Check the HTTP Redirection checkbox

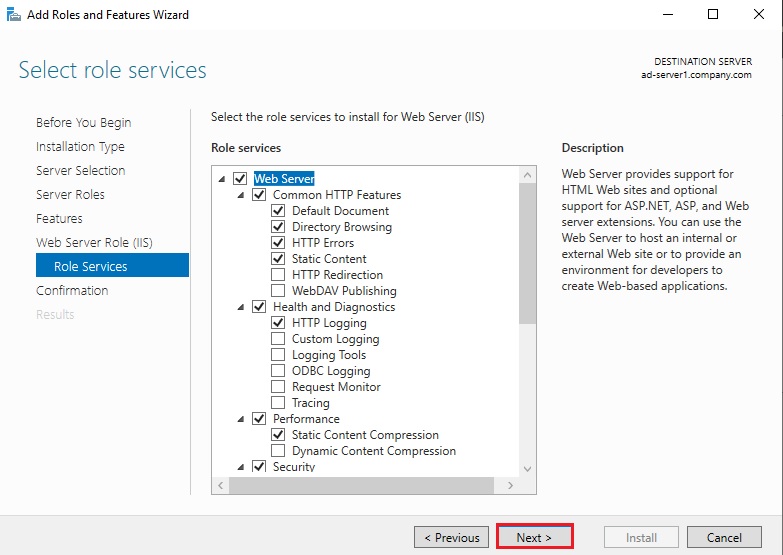pos(278,275)
